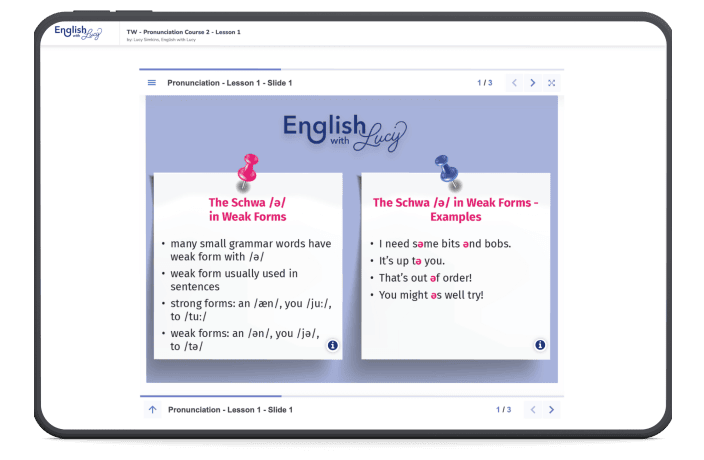Click course title TW - Pronunciation Course 2
Screen dimensions: 704x460
coord(184,32)
